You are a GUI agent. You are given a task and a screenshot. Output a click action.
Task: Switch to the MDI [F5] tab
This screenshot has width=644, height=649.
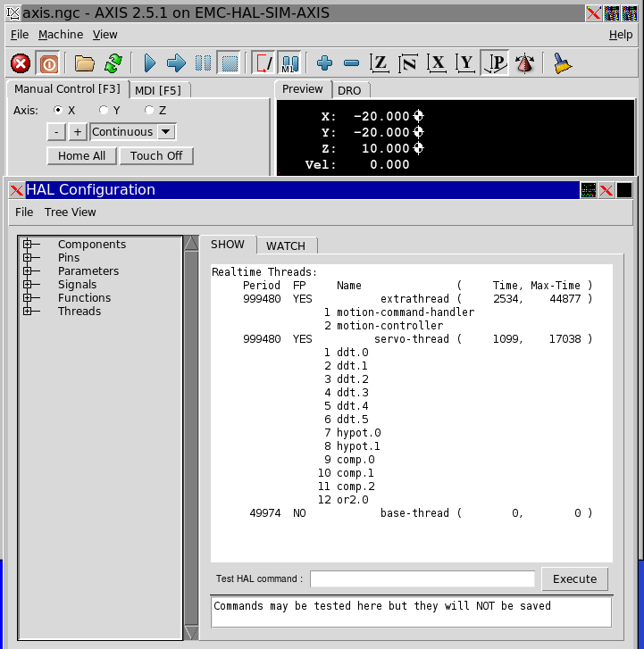click(x=158, y=91)
